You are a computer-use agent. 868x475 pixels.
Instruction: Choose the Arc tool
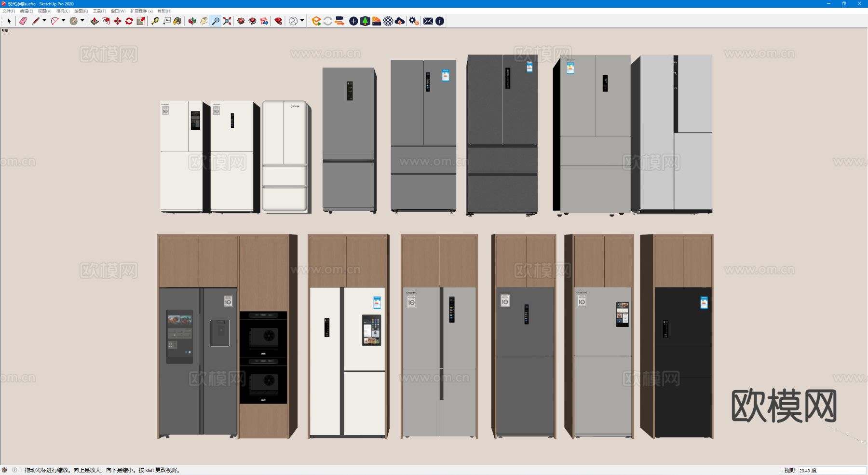(x=54, y=21)
